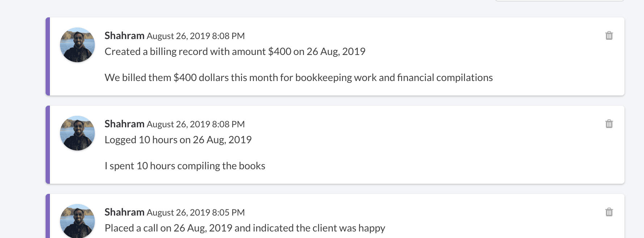This screenshot has height=238, width=644.
Task: Select the 'We billed them $400' note
Action: click(298, 77)
